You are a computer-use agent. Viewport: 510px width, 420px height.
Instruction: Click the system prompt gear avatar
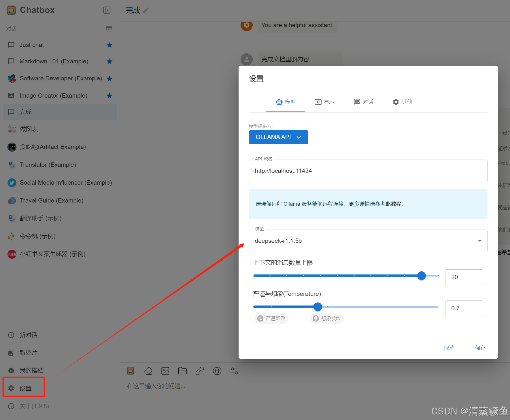click(247, 25)
